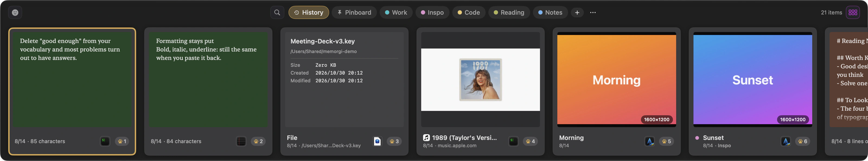Click paw badge number 4
This screenshot has height=161, width=868.
(530, 141)
